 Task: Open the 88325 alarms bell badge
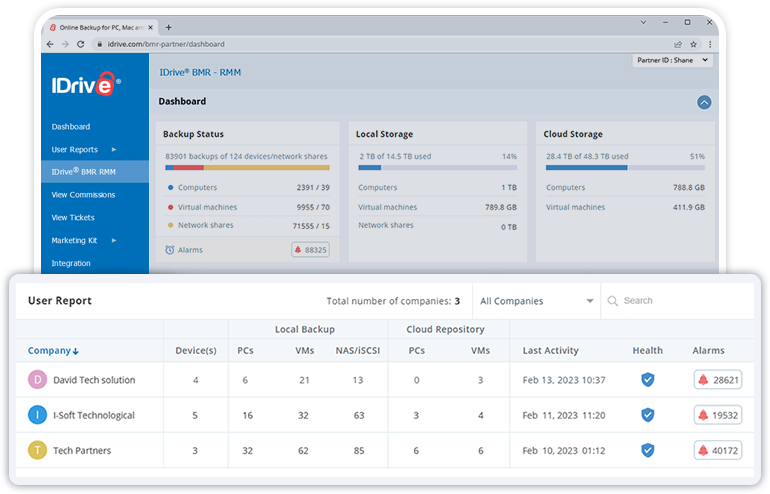point(310,250)
